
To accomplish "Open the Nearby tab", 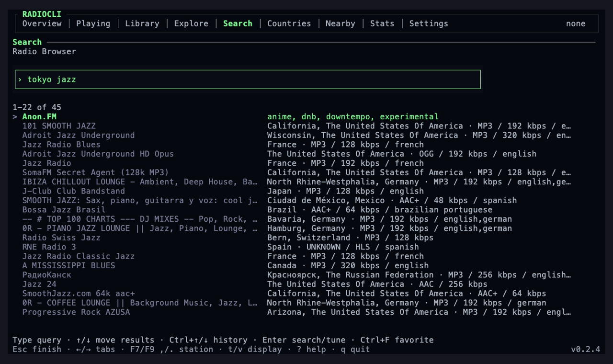I will 341,23.
